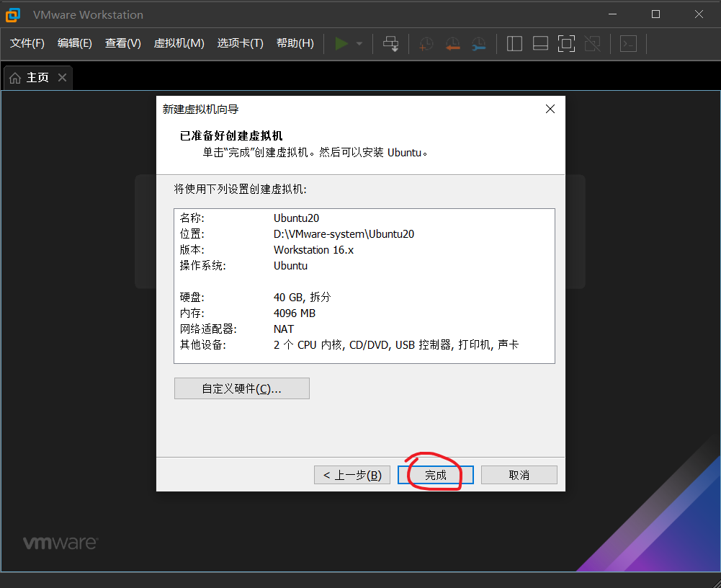721x588 pixels.
Task: Close the 主页 tab
Action: click(x=63, y=77)
